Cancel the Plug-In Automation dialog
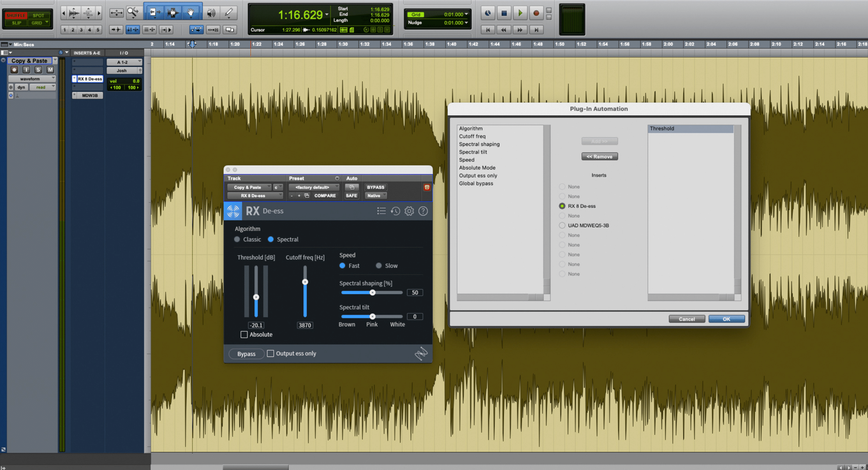The height and width of the screenshot is (470, 868). (x=687, y=319)
